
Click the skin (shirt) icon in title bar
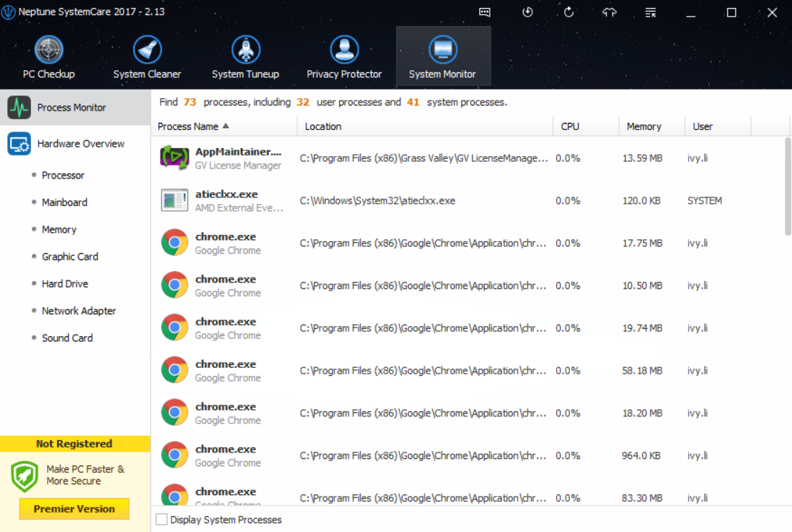(x=610, y=12)
